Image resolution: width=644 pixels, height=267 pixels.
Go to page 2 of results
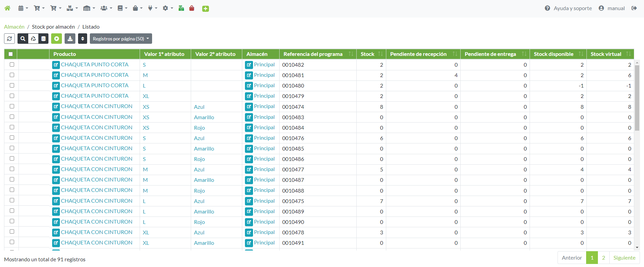click(604, 258)
